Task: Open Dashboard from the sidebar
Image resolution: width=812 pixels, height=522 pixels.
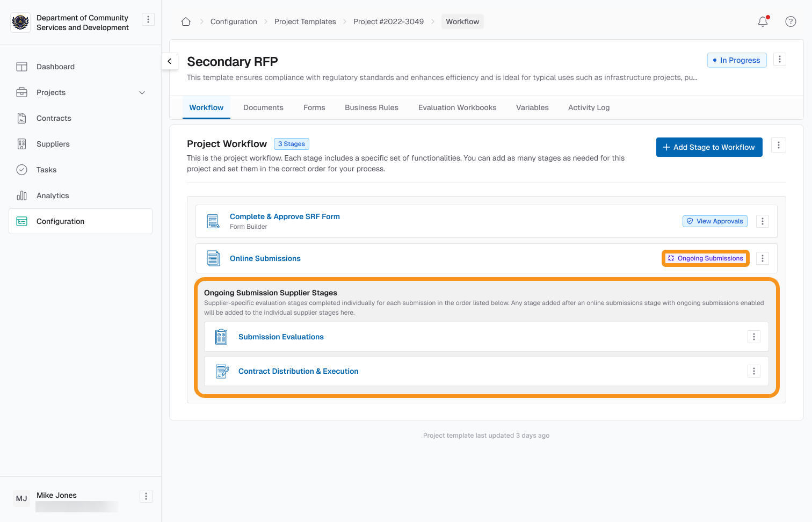Action: [x=55, y=67]
